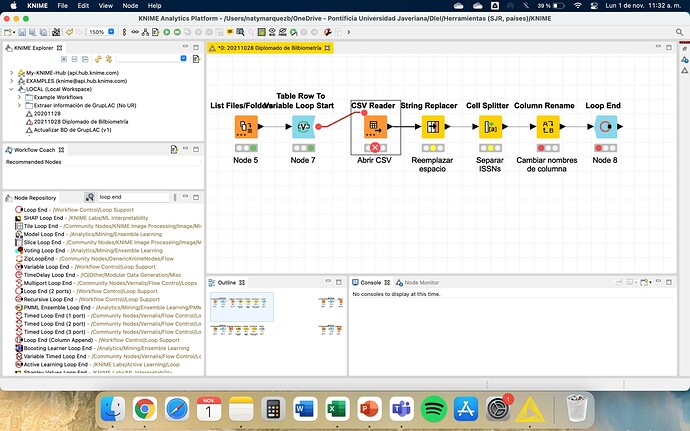
Task: Open the View menu
Action: 106,6
